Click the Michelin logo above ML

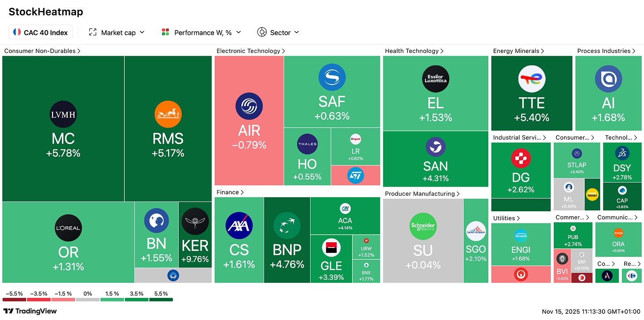click(568, 187)
